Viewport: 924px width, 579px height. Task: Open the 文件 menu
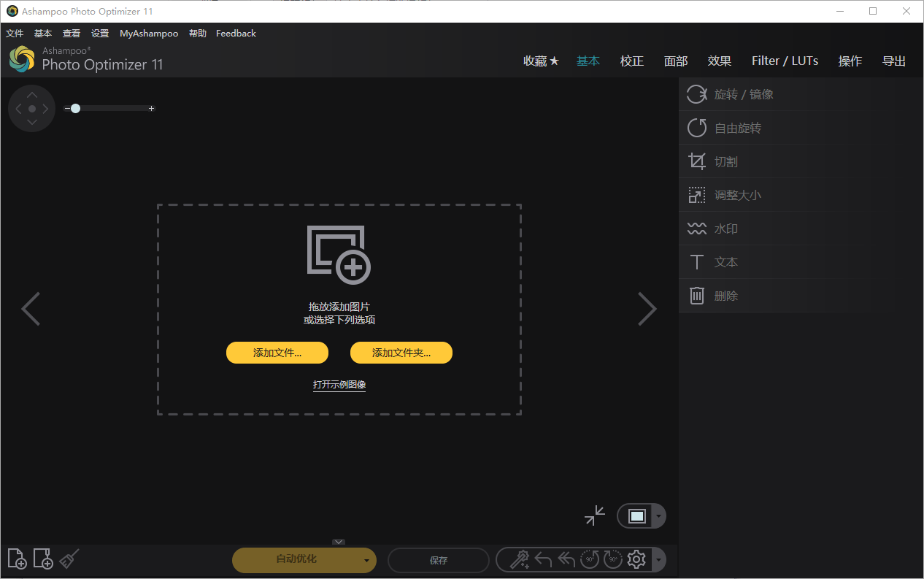point(15,33)
